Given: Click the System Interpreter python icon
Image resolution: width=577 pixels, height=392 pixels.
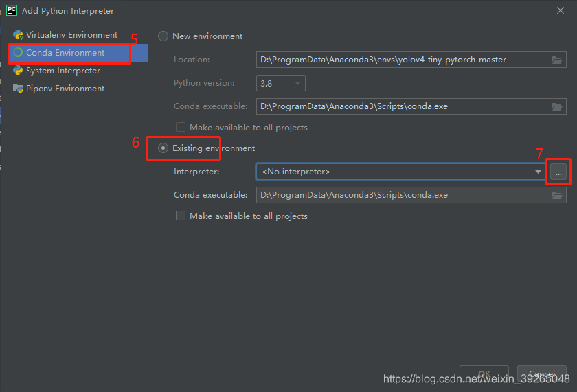Looking at the screenshot, I should point(18,70).
